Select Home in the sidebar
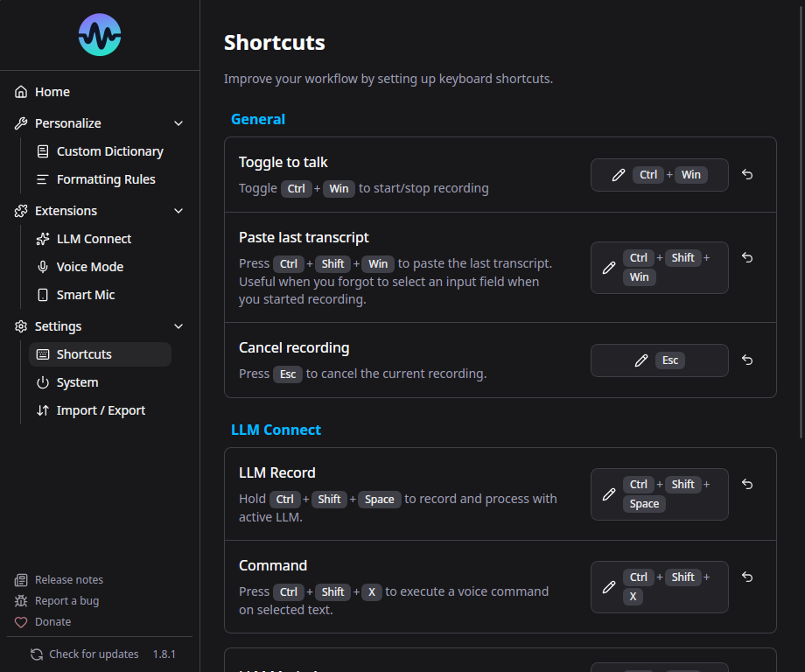The height and width of the screenshot is (672, 805). click(52, 91)
